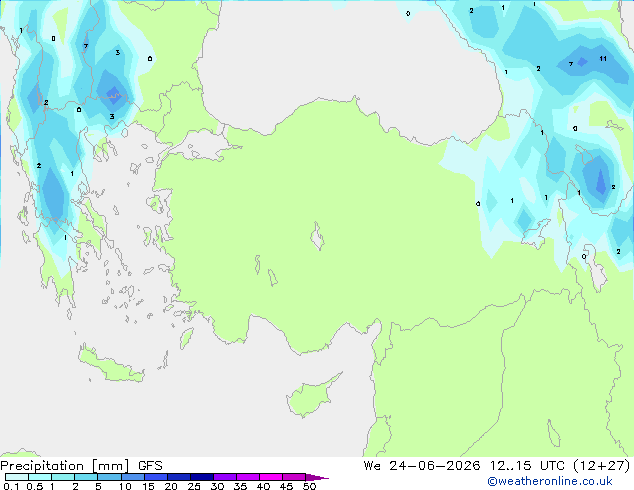Click the '20' legend scale label
This screenshot has height=490, width=634.
tap(171, 486)
